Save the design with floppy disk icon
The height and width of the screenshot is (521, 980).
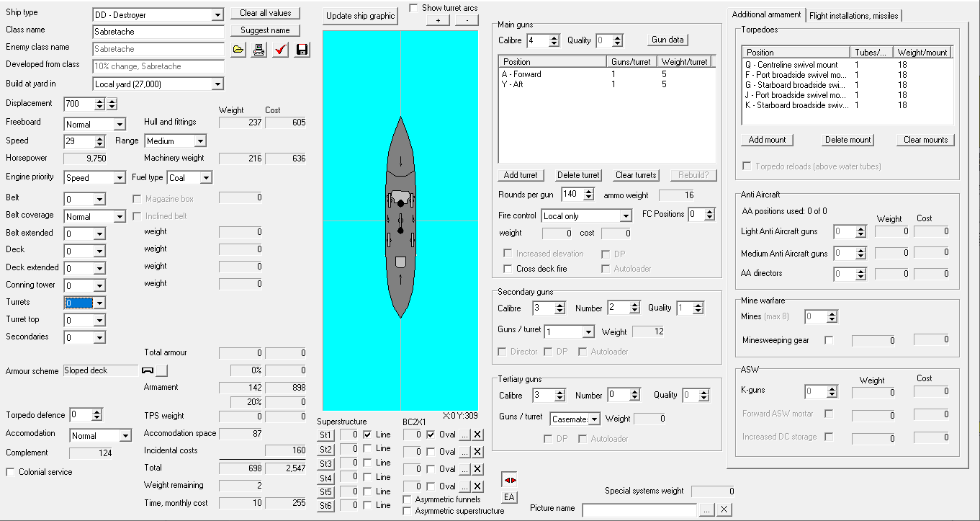[302, 50]
